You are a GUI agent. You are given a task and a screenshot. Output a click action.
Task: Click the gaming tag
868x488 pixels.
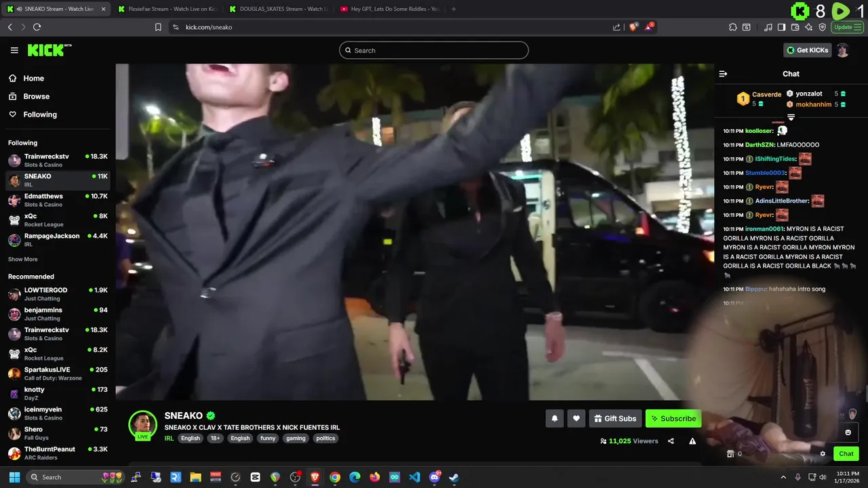pyautogui.click(x=296, y=439)
